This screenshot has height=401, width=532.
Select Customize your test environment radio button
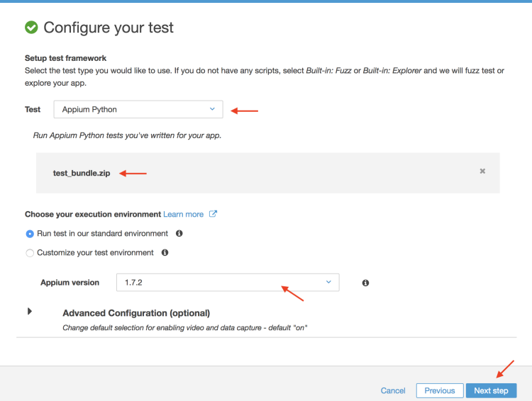30,253
